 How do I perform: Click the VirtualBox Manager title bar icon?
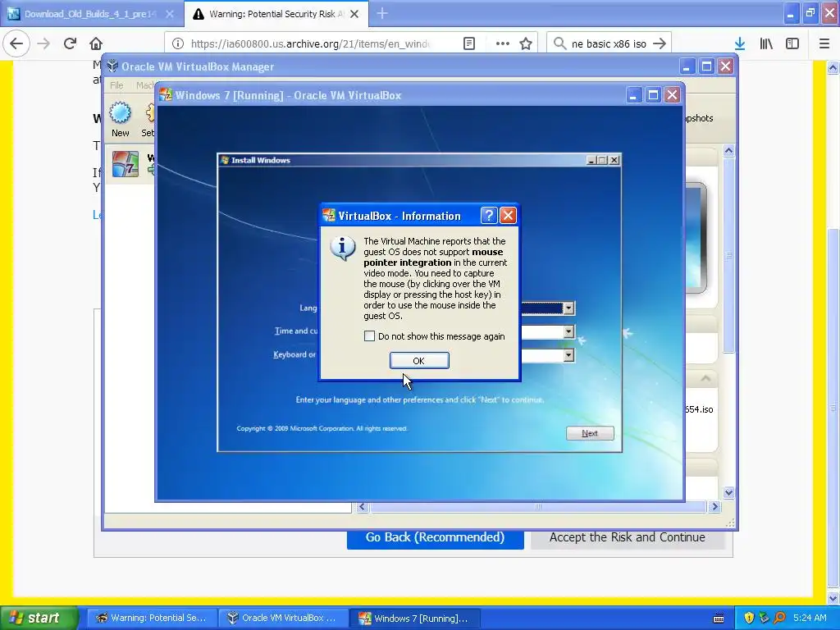(x=112, y=66)
